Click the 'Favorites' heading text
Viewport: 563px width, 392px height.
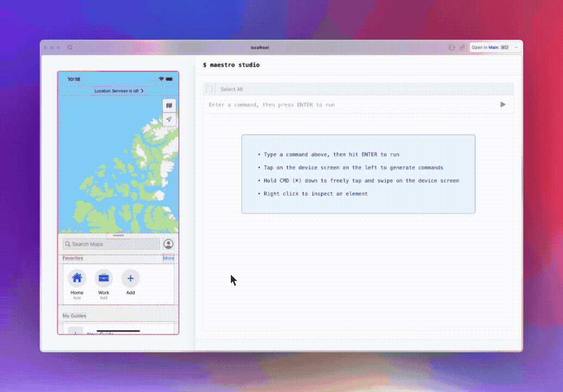(x=72, y=258)
